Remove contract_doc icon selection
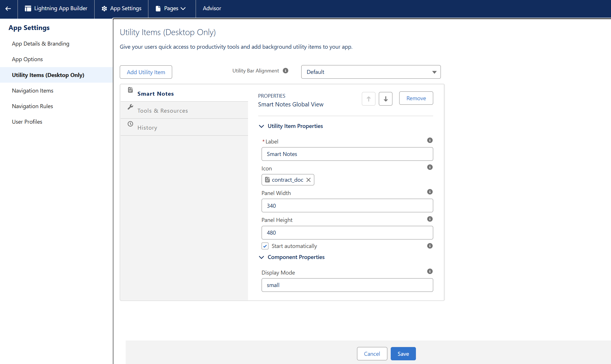 pyautogui.click(x=308, y=180)
